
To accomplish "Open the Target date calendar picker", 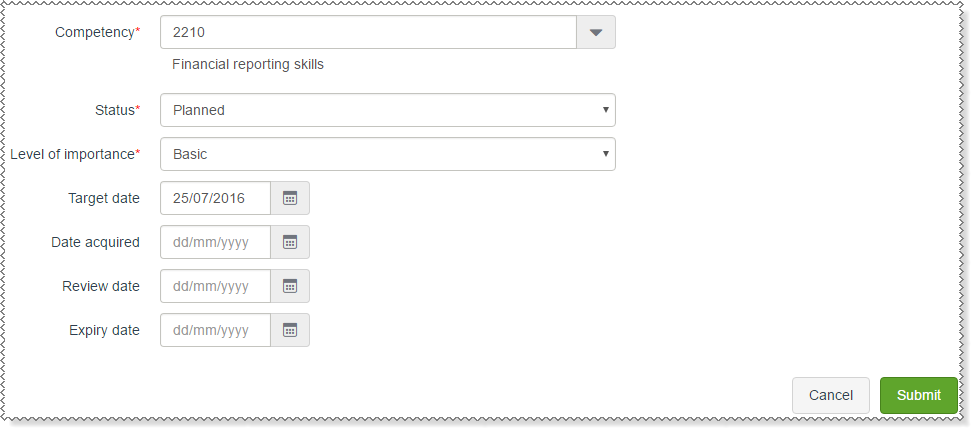I will point(290,198).
